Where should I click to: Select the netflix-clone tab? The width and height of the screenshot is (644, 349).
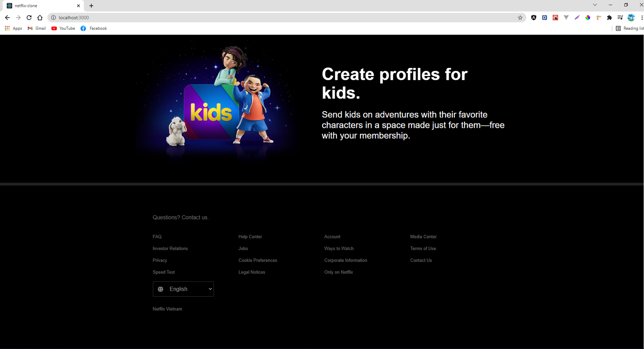click(42, 6)
